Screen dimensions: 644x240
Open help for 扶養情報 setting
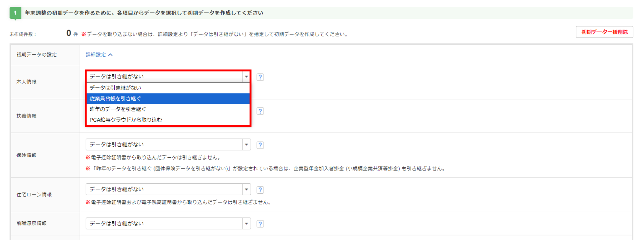(x=260, y=111)
